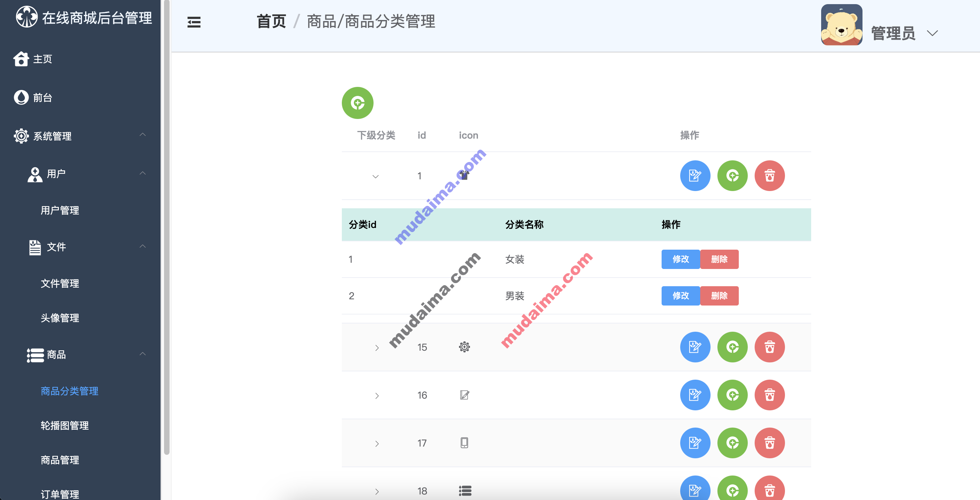
Task: Click the blue edit icon for category 17
Action: pos(695,443)
